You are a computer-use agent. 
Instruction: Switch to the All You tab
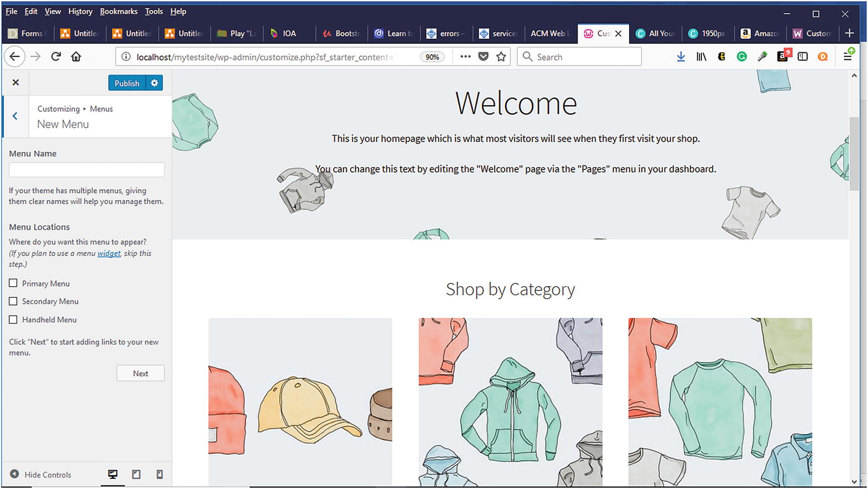coord(656,34)
